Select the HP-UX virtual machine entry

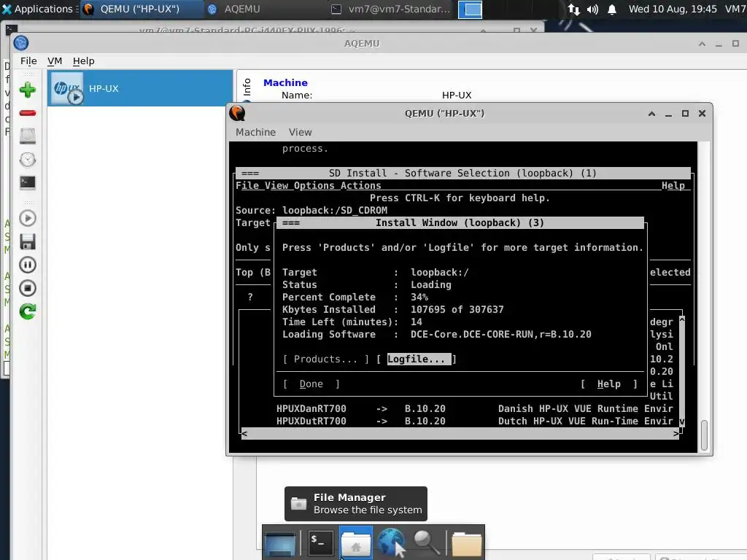(x=139, y=88)
